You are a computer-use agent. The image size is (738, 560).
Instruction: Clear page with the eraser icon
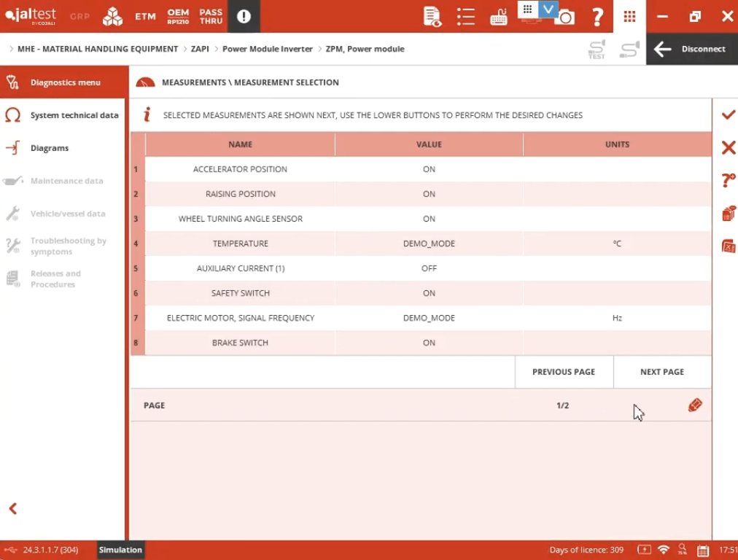695,405
